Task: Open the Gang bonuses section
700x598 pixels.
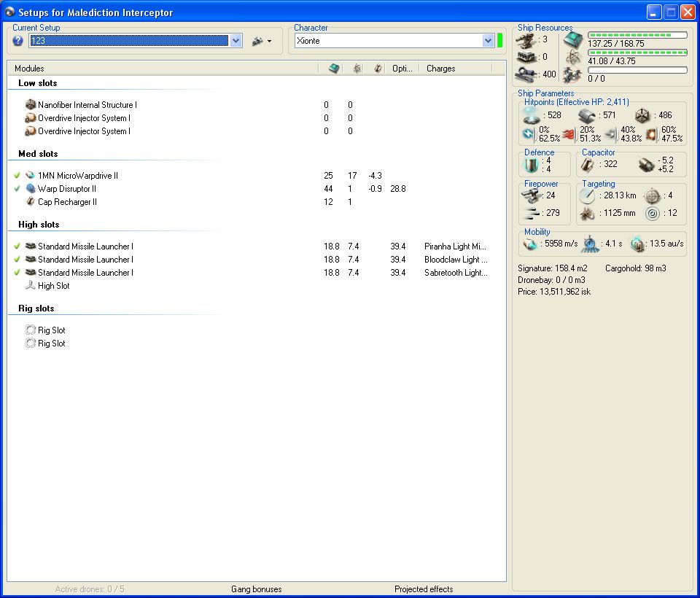Action: click(256, 589)
